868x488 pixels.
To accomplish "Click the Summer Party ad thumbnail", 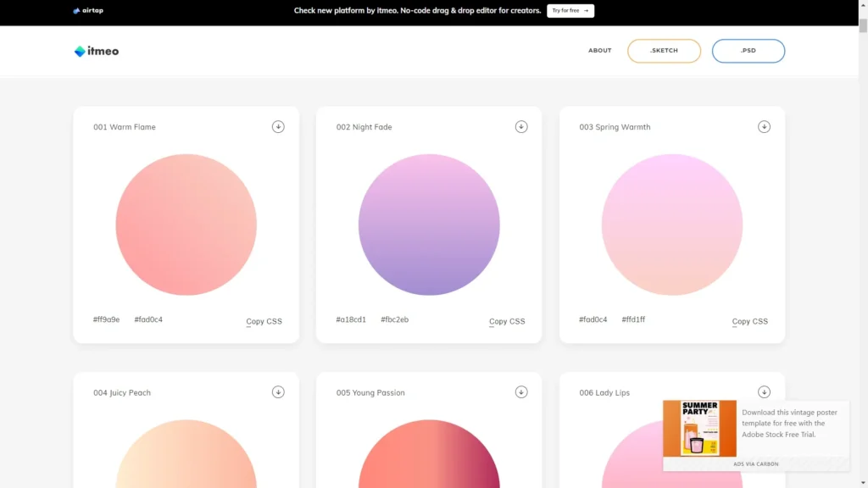I will coord(700,429).
